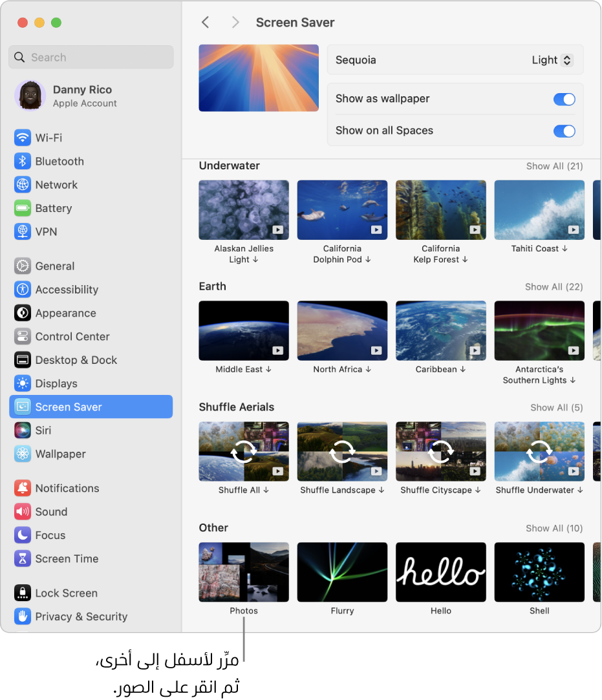Pick the Caribbean thumbnail
Image resolution: width=602 pixels, height=700 pixels.
point(441,331)
